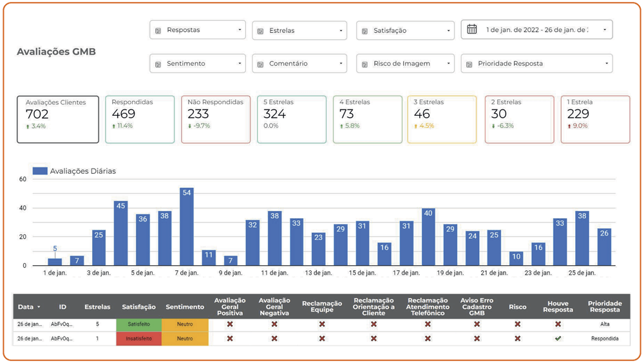Click the Prioridade Resposta column header
Viewport: 644px width, 363px height.
pos(605,307)
